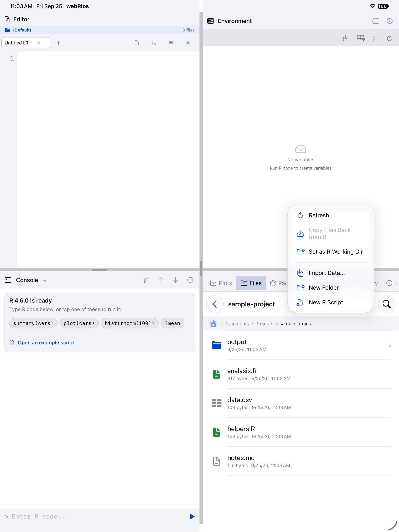Open the Environment data table view icon
Viewport: 399px width, 532px height.
coord(361,38)
